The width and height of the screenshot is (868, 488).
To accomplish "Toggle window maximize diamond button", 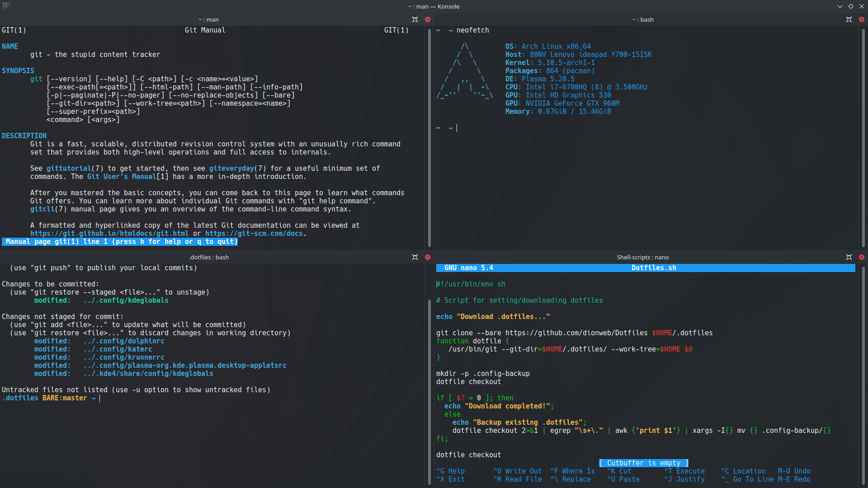I will pos(851,6).
